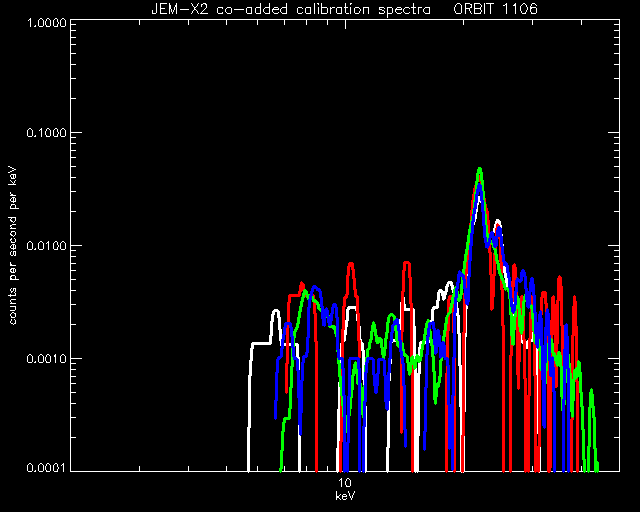Click the 0.0010 y-axis tick label
The width and height of the screenshot is (640, 512).
coord(46,359)
